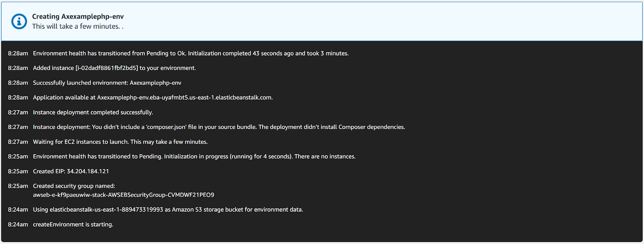Click the 8:24am timestamp on last event
Image resolution: width=644 pixels, height=244 pixels.
tap(17, 224)
